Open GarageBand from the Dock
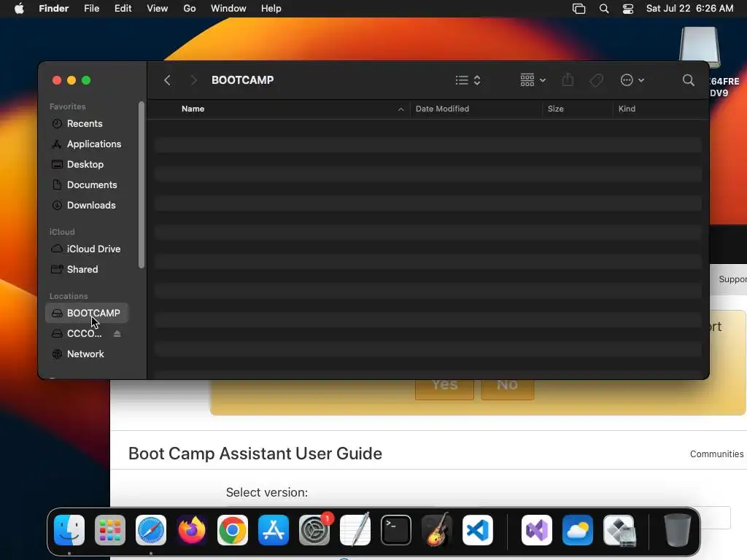This screenshot has width=747, height=560. coord(437,530)
